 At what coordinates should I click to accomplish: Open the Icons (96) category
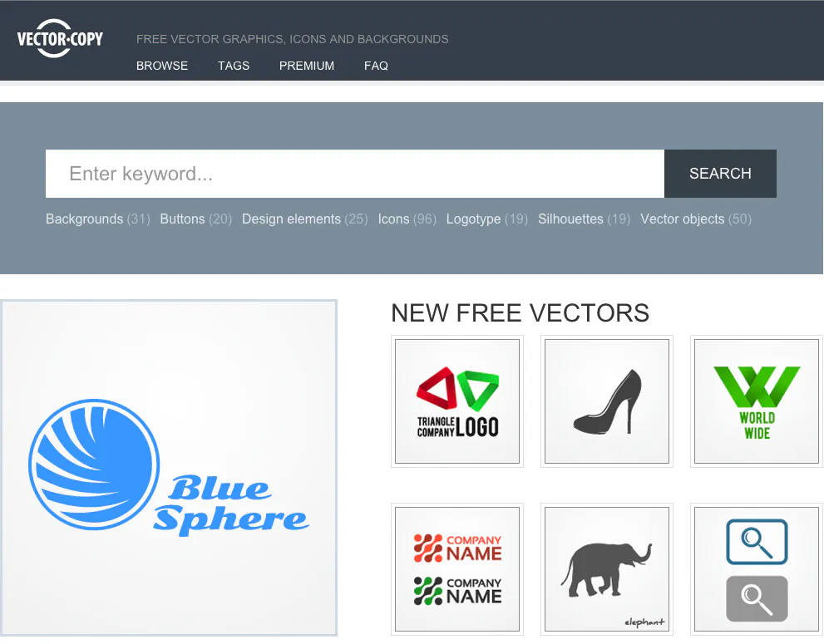[x=407, y=219]
